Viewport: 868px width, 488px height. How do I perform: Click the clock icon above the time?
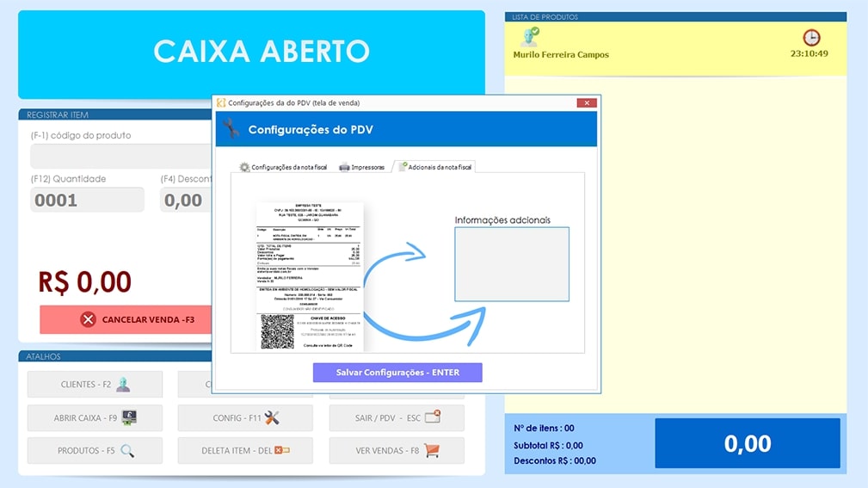pyautogui.click(x=811, y=38)
